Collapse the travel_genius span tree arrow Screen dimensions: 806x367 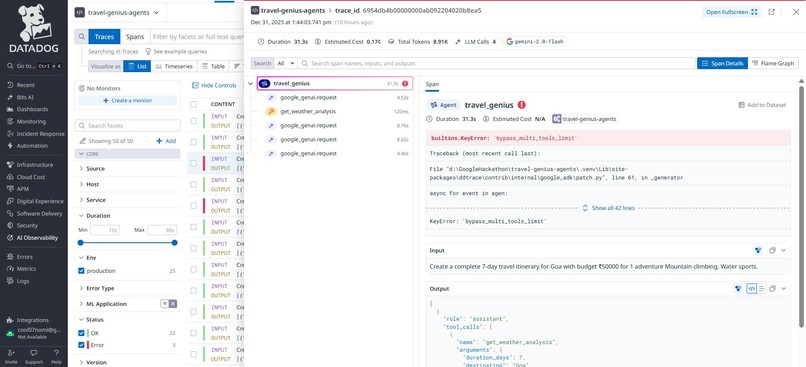(250, 84)
